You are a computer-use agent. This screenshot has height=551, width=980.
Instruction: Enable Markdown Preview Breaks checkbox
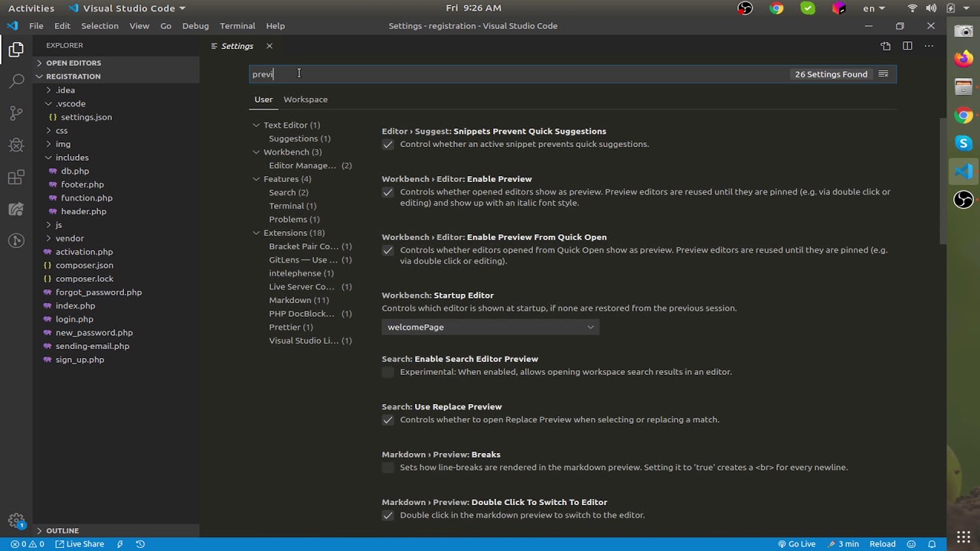(388, 468)
